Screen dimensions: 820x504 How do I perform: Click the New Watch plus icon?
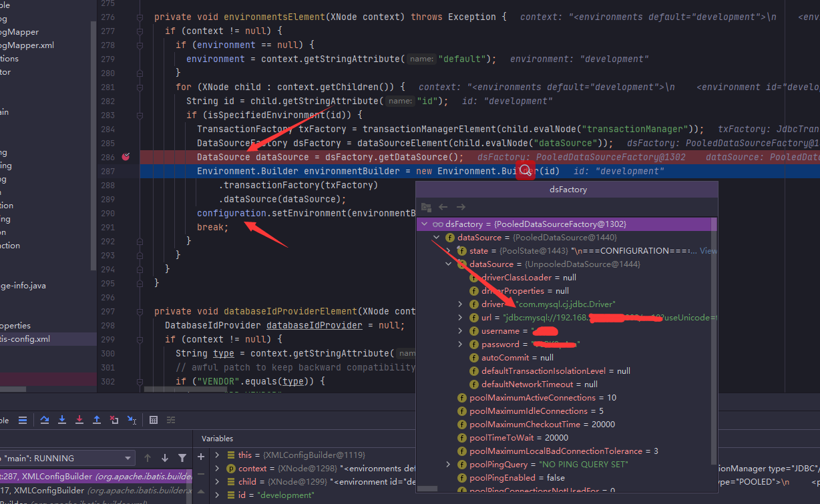[201, 457]
